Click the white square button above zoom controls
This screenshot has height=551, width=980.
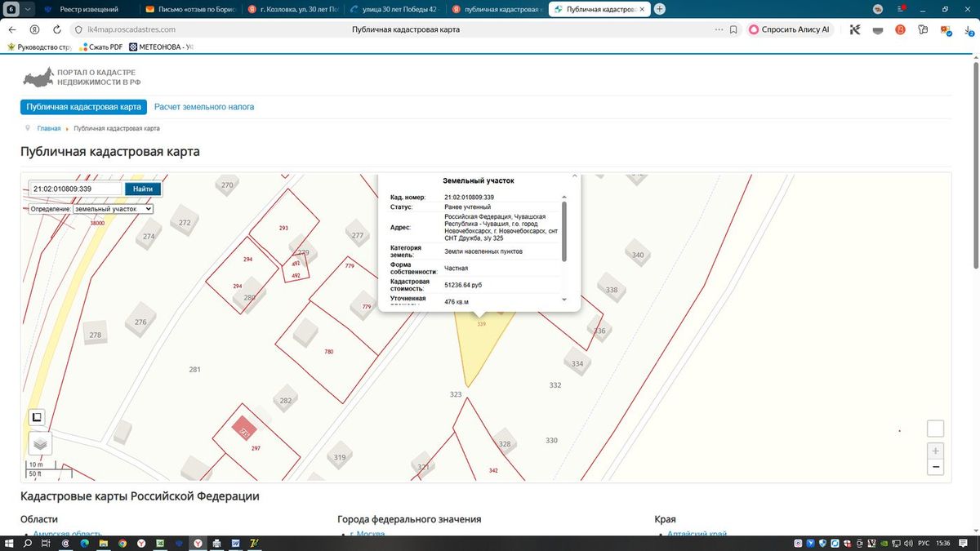936,429
